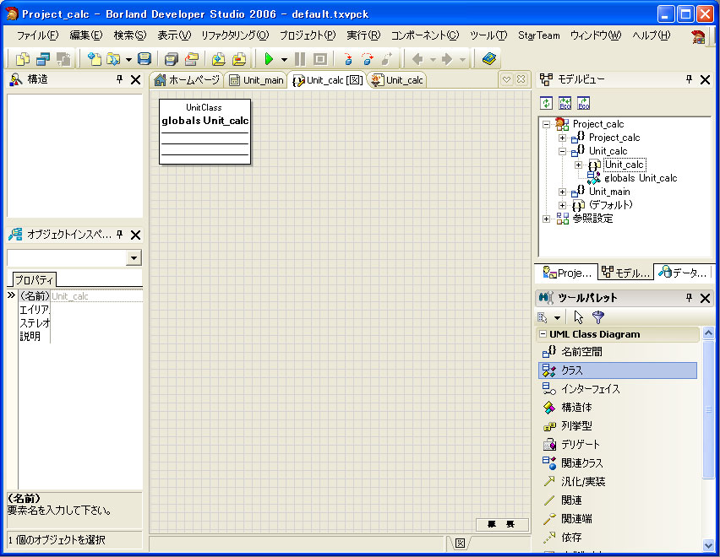
Task: Select the 関連クラス tool in the palette
Action: (x=617, y=463)
